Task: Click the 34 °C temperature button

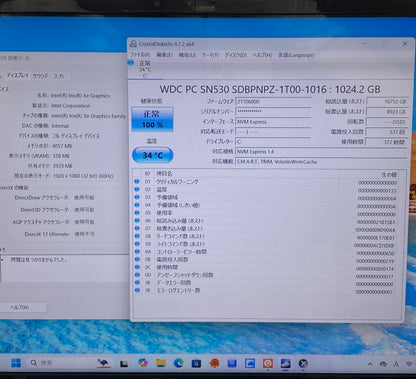Action: point(153,155)
